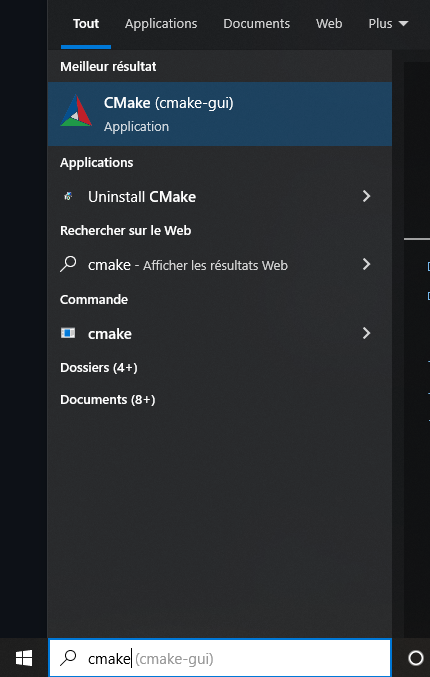
Task: Switch to the Web tab
Action: coord(329,23)
